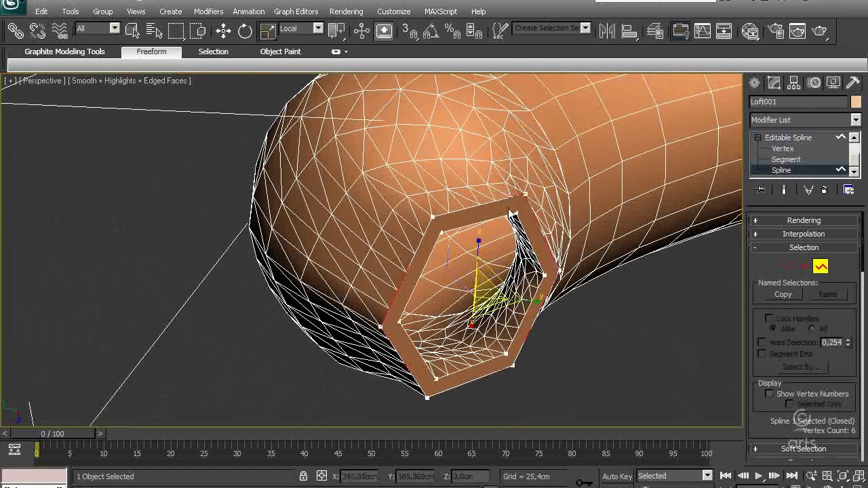
Task: Toggle Spinner Snap
Action: pyautogui.click(x=475, y=30)
